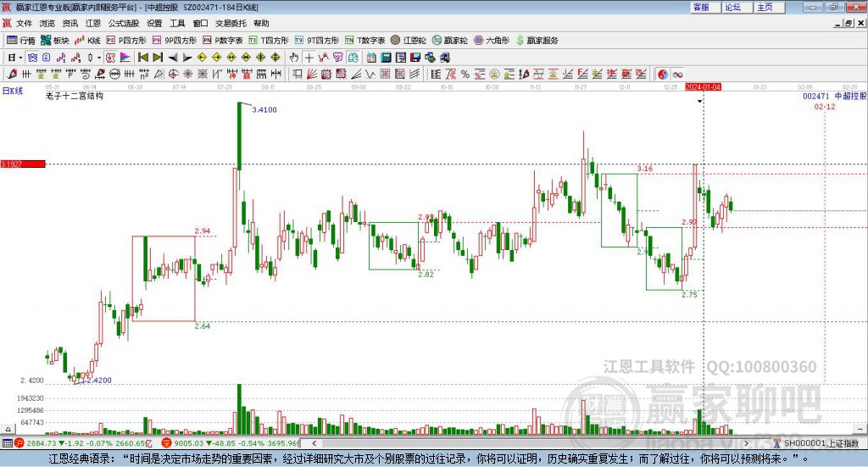Image resolution: width=868 pixels, height=467 pixels.
Task: Open the 公式选股 menu
Action: [122, 24]
